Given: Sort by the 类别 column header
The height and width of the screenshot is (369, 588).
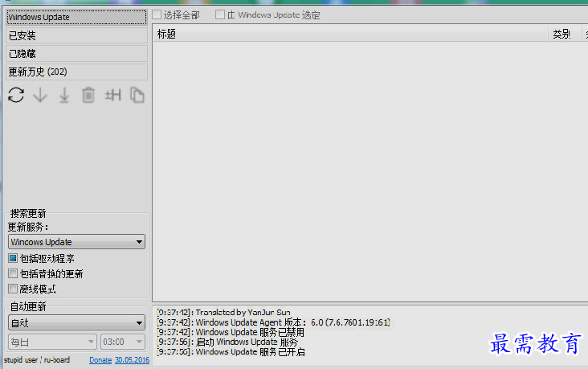Looking at the screenshot, I should pos(565,34).
